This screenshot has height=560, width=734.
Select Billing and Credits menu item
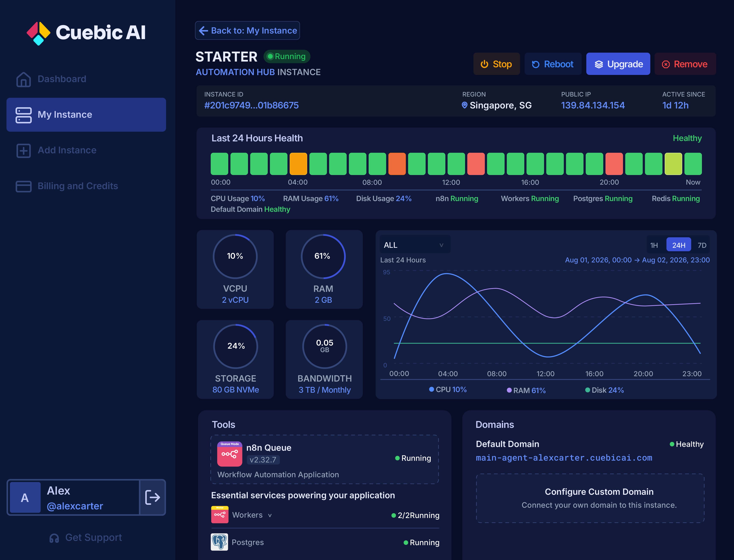pyautogui.click(x=86, y=186)
